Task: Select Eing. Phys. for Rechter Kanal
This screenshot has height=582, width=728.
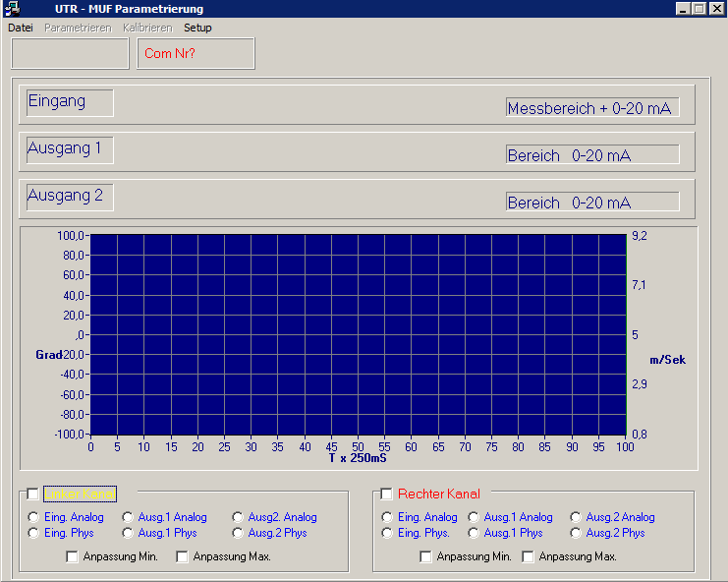Action: 387,533
